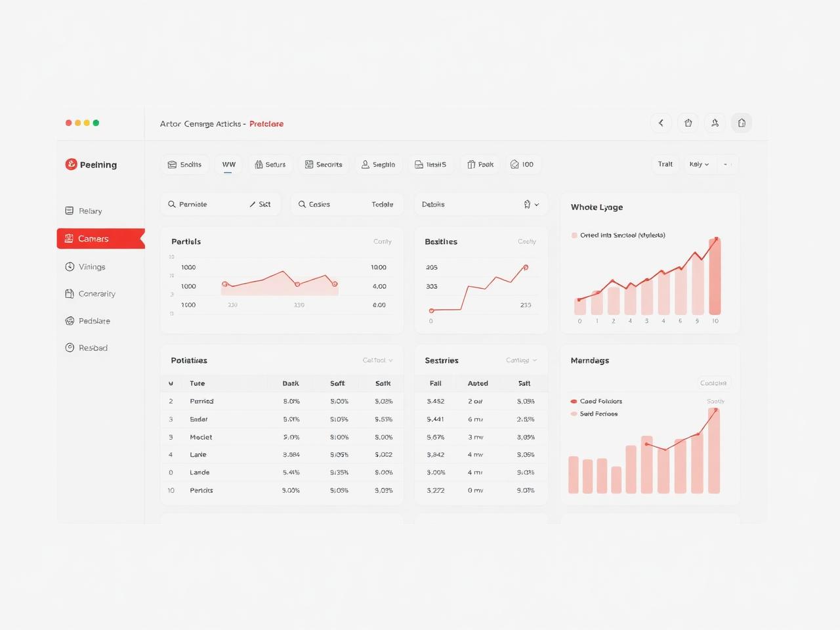Click the icon on the Fook tab
This screenshot has width=840, height=630.
coord(471,165)
